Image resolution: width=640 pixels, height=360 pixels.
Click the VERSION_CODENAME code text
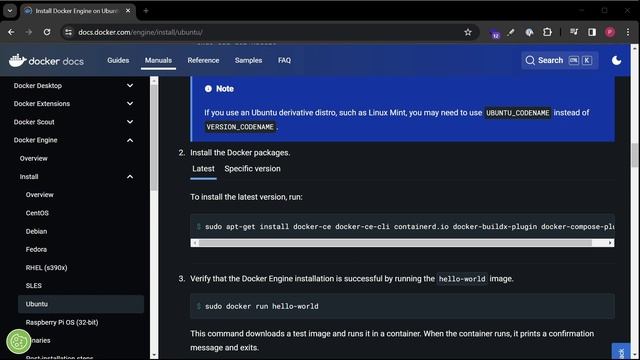pos(240,127)
